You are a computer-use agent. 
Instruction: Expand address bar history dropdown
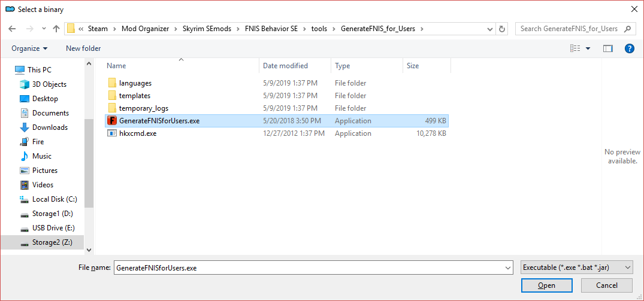click(x=490, y=29)
